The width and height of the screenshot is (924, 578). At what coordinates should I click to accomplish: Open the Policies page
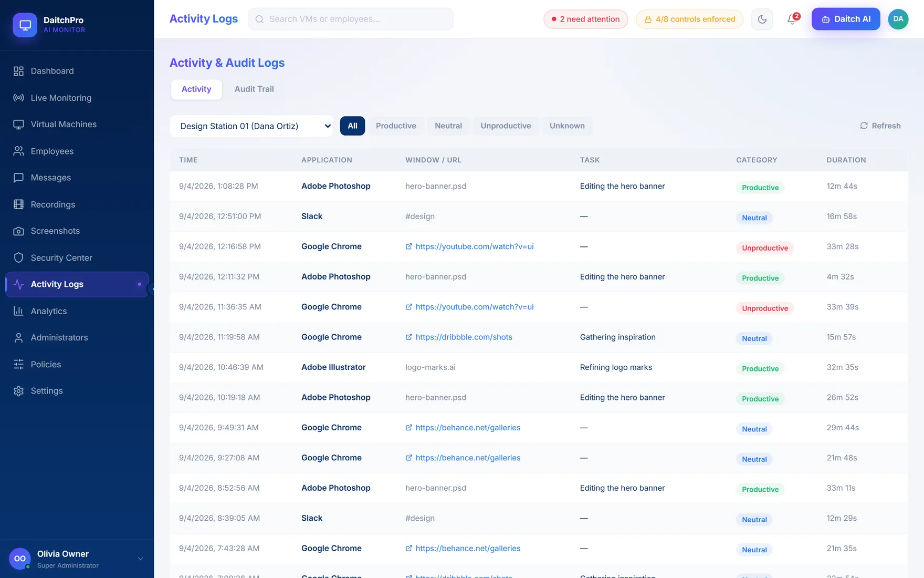[77, 364]
